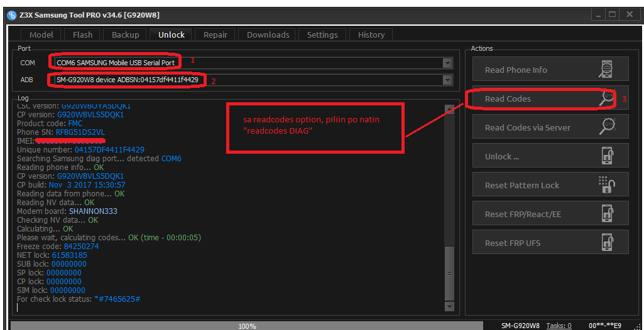Viewport: 644px width, 330px height.
Task: Click the Reset FRP/React/EE button
Action: [550, 214]
